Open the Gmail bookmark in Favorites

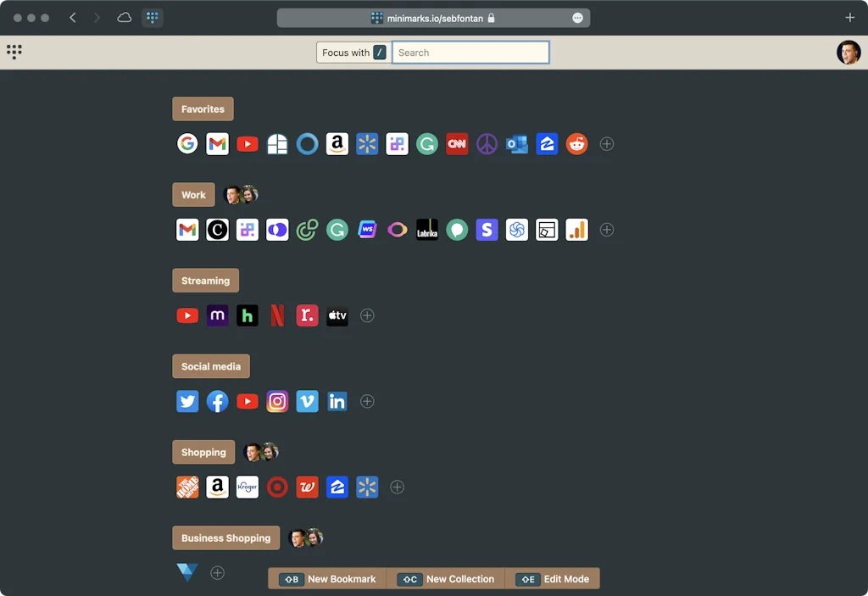click(x=218, y=144)
